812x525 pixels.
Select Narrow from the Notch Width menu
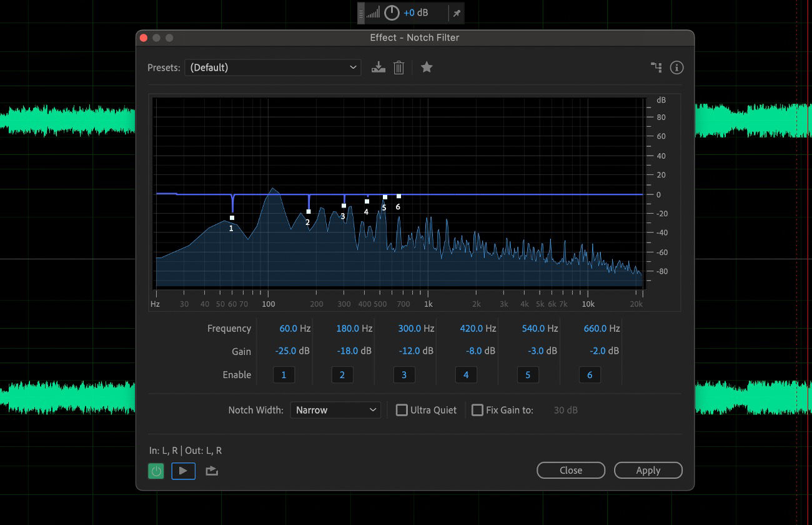coord(335,410)
